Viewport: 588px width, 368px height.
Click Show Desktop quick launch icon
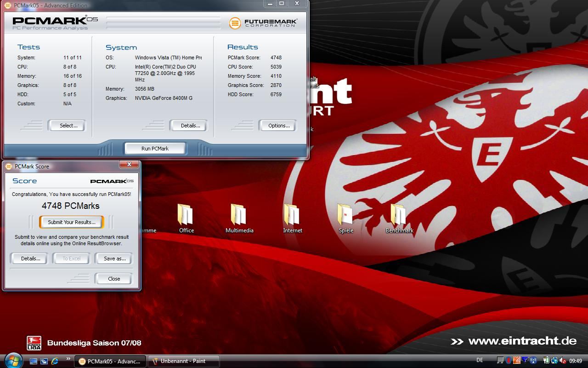coord(34,361)
